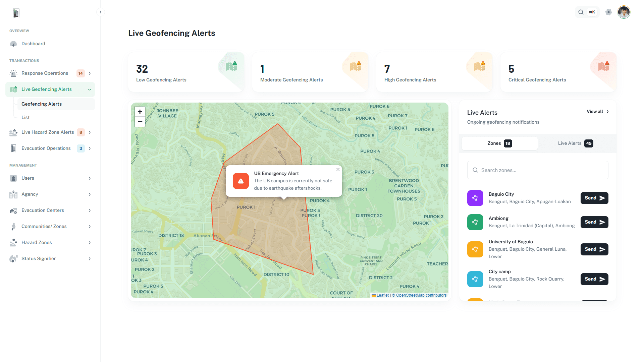644x362 pixels.
Task: Click the Users sidebar icon
Action: (x=13, y=178)
